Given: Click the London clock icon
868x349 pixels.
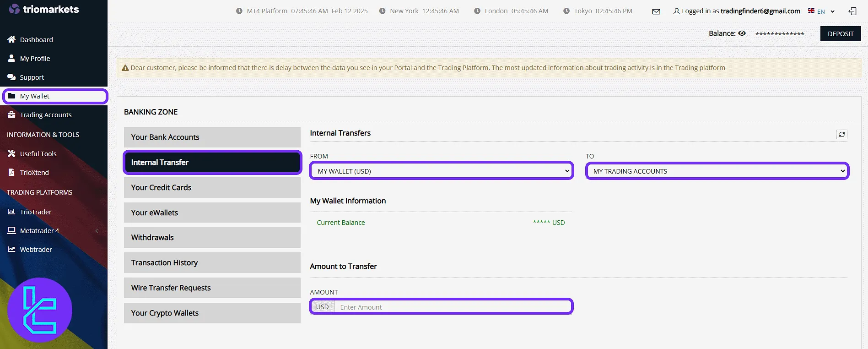Looking at the screenshot, I should pyautogui.click(x=477, y=11).
